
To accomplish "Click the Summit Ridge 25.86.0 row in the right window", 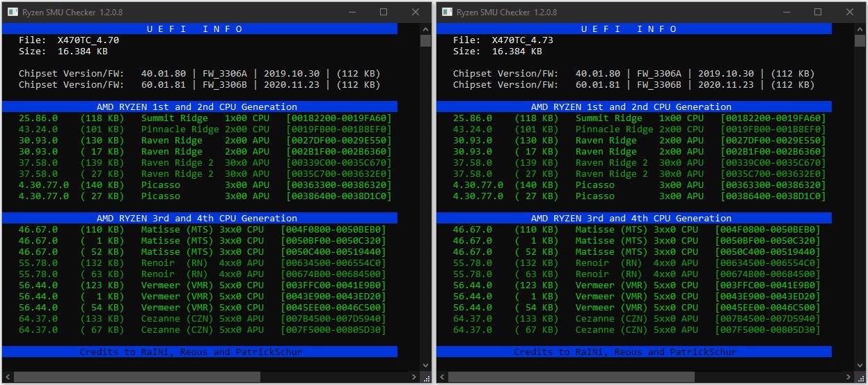I will [640, 118].
